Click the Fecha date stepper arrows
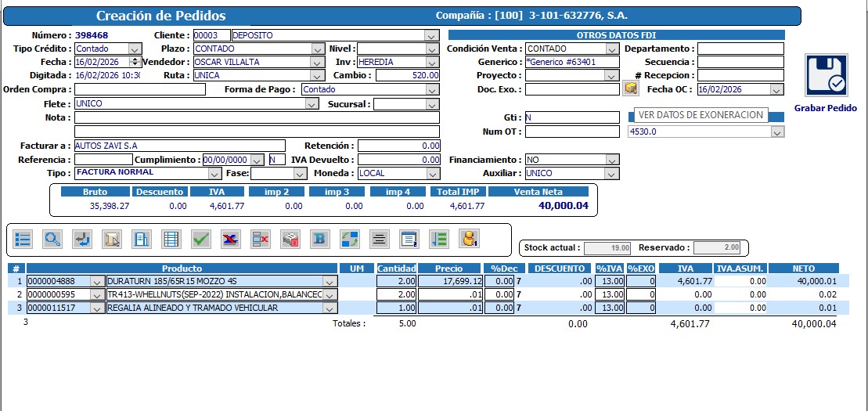This screenshot has width=868, height=411. pyautogui.click(x=135, y=63)
